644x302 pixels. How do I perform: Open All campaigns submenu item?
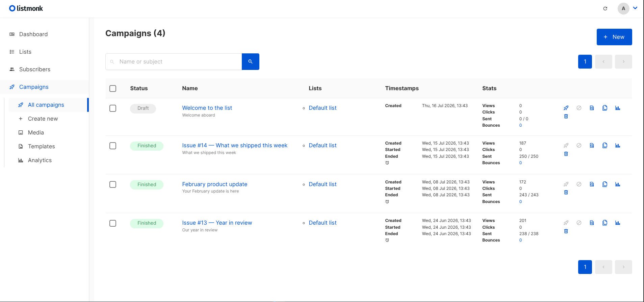tap(49, 105)
